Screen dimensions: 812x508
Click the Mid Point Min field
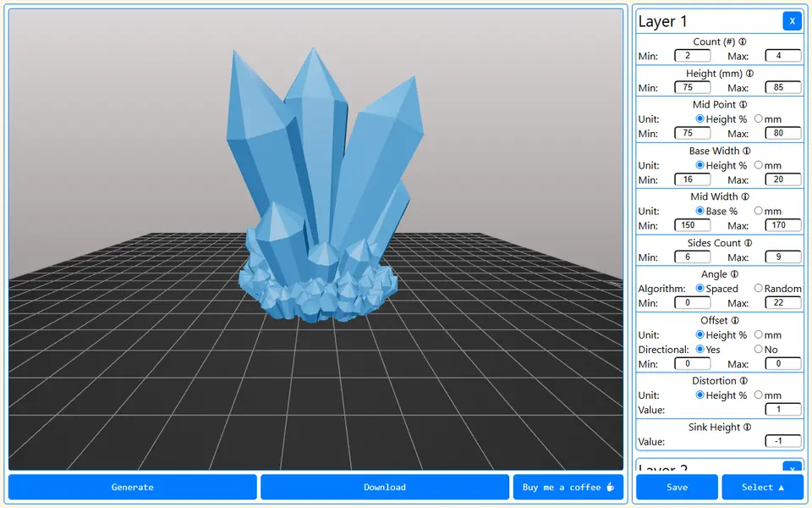pyautogui.click(x=693, y=133)
